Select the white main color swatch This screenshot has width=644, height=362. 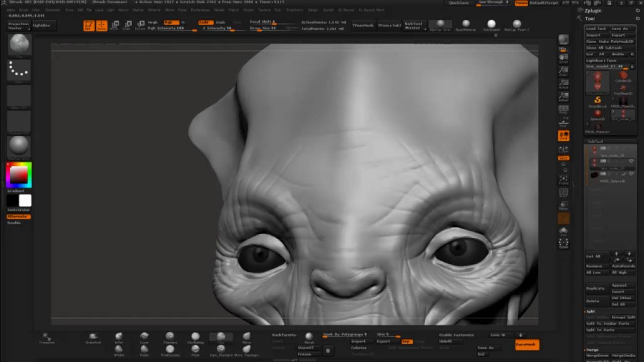pyautogui.click(x=25, y=201)
